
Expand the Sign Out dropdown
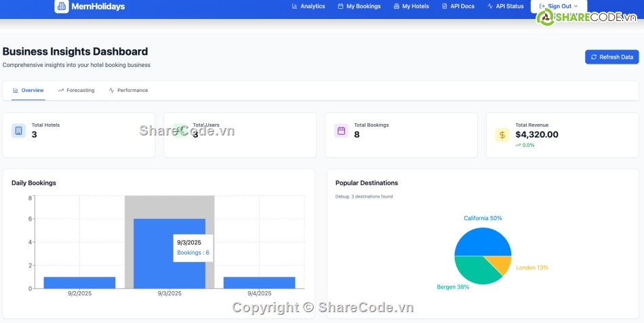[559, 6]
